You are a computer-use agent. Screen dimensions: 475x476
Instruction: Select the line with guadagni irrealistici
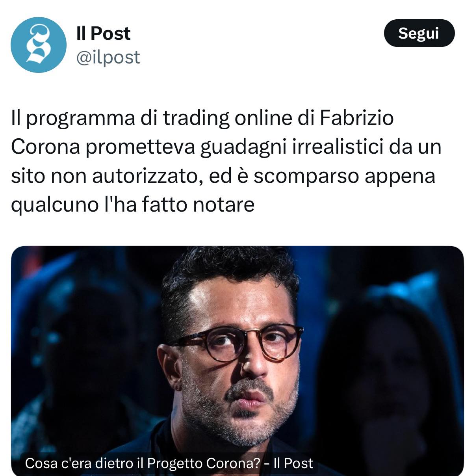[226, 147]
